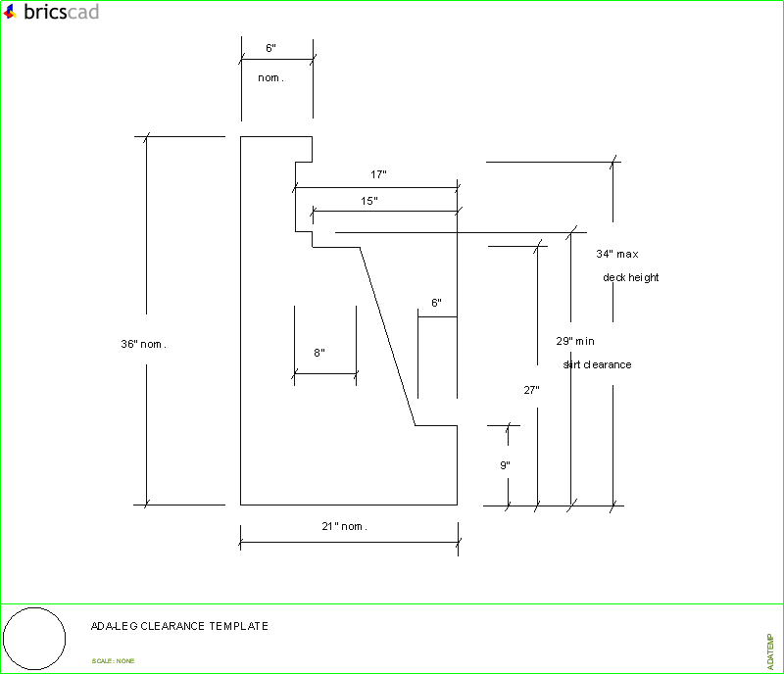Select the "15"" dimension text
This screenshot has height=674, width=784.
click(x=369, y=201)
